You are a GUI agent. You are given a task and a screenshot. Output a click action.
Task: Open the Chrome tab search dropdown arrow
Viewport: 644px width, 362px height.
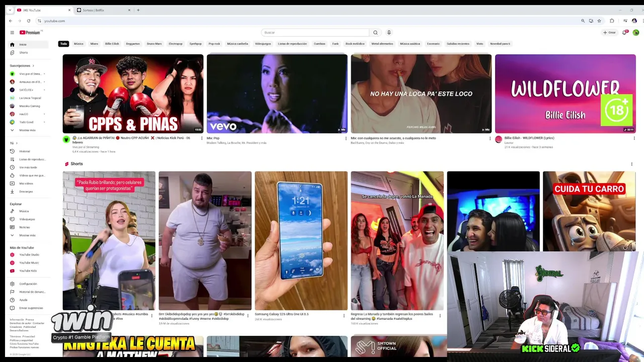pyautogui.click(x=11, y=10)
